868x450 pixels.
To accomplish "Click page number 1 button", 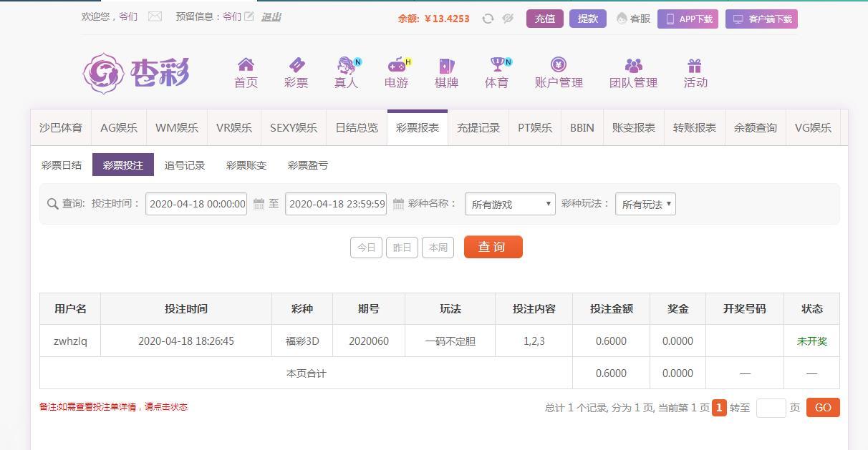I will click(x=719, y=408).
